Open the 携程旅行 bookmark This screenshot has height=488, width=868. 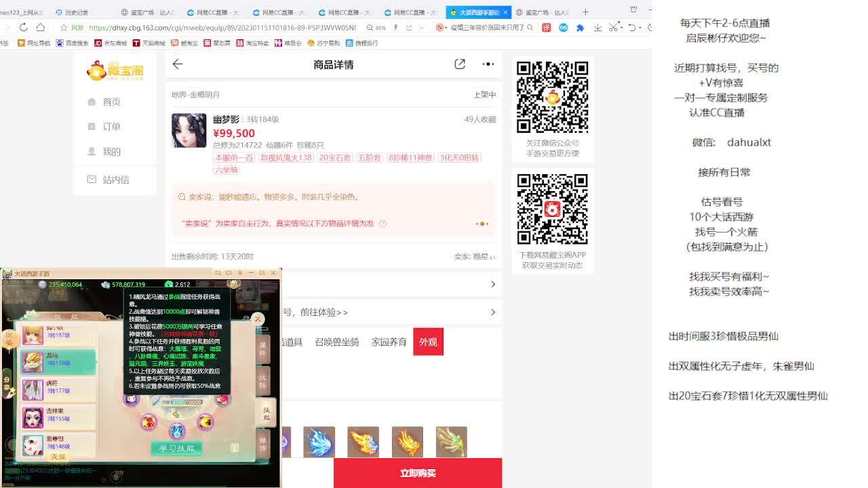(361, 43)
